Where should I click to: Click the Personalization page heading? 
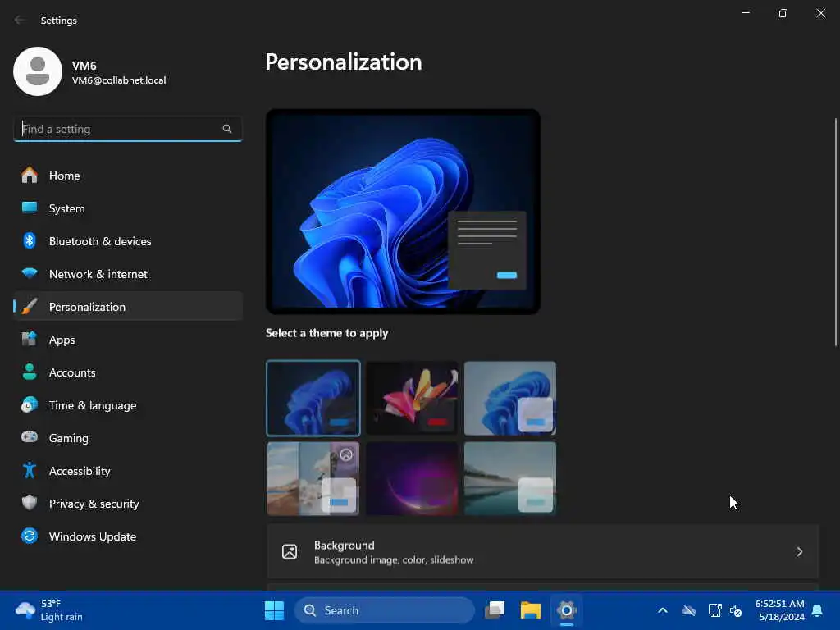344,62
